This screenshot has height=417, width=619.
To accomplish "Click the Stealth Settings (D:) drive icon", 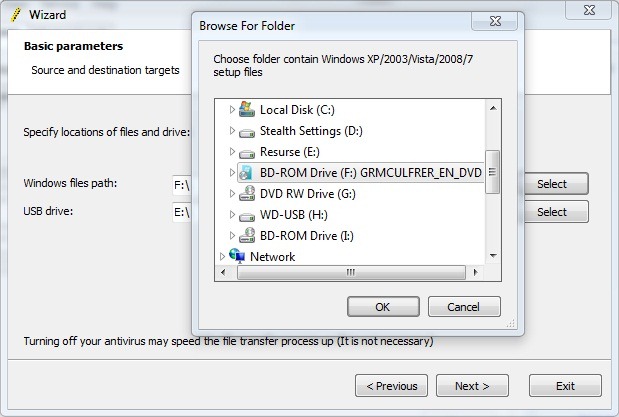I will (x=247, y=132).
